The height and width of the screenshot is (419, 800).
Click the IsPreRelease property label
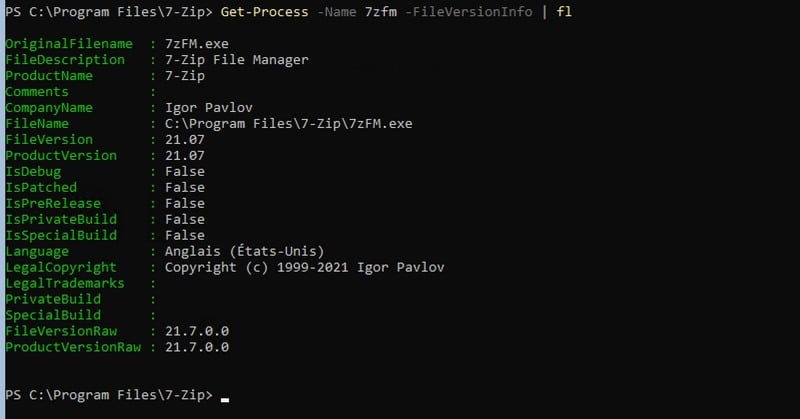[x=53, y=204]
